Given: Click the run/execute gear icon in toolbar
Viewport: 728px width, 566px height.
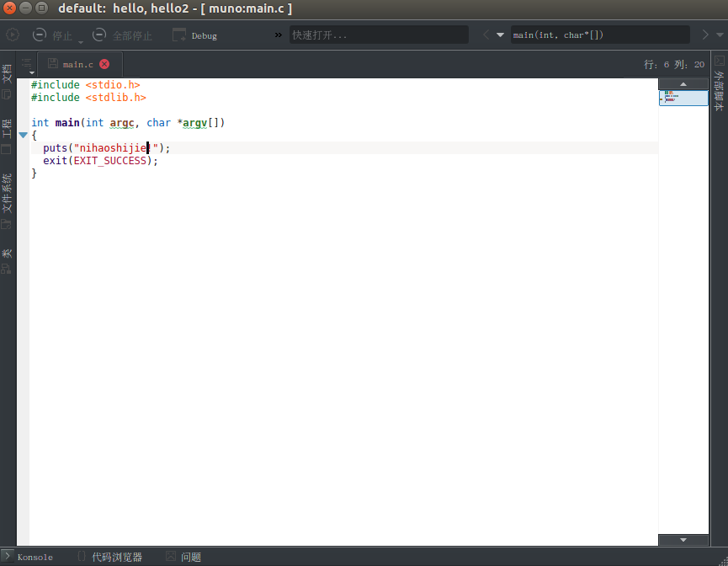Looking at the screenshot, I should pyautogui.click(x=13, y=35).
